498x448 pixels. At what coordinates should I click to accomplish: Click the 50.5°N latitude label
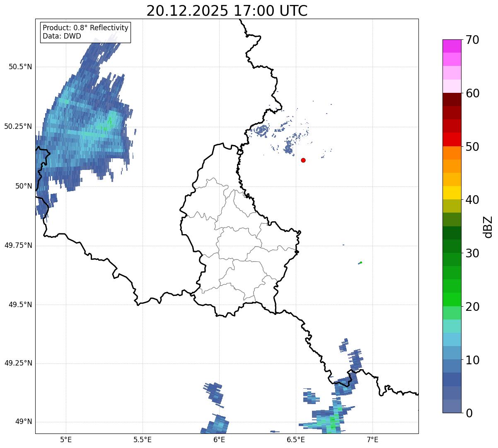point(20,67)
